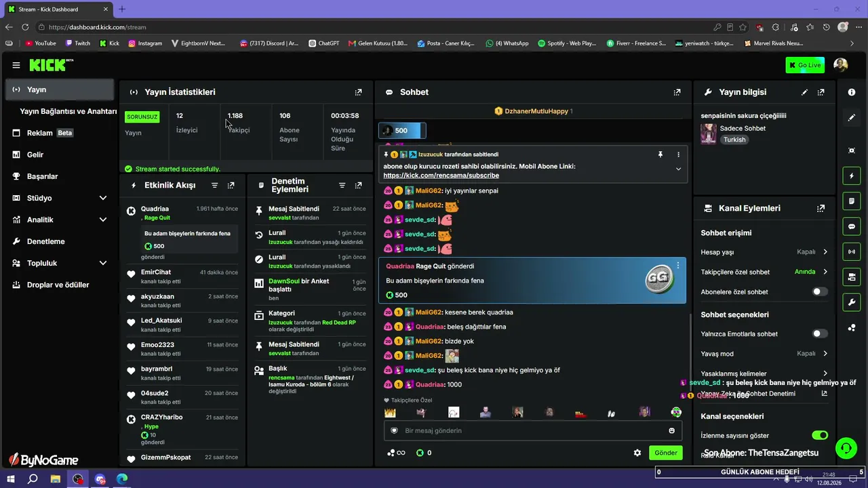The width and height of the screenshot is (868, 488).
Task: Toggle the moderation log widget icon in rail
Action: click(852, 201)
